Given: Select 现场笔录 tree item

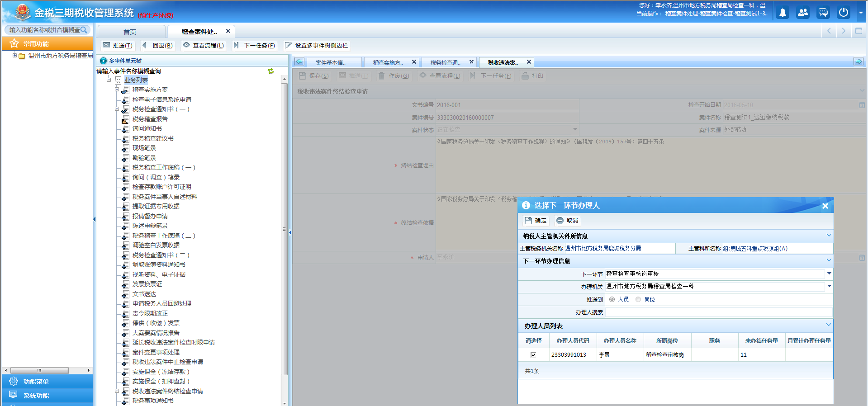Looking at the screenshot, I should pyautogui.click(x=144, y=148).
